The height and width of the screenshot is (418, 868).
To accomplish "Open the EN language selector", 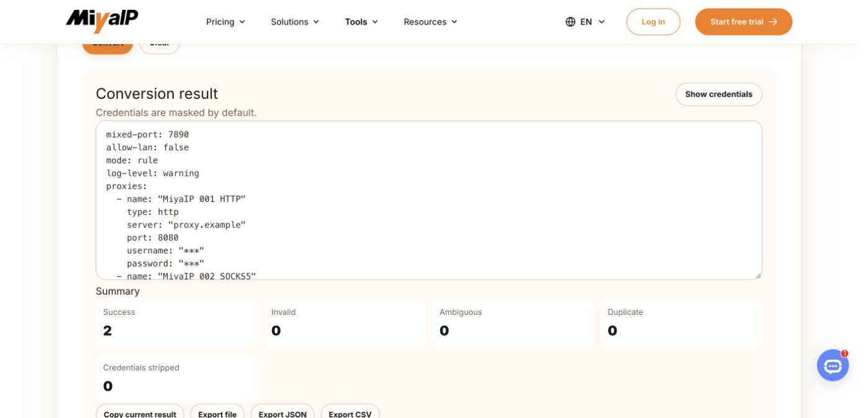I will [x=585, y=22].
